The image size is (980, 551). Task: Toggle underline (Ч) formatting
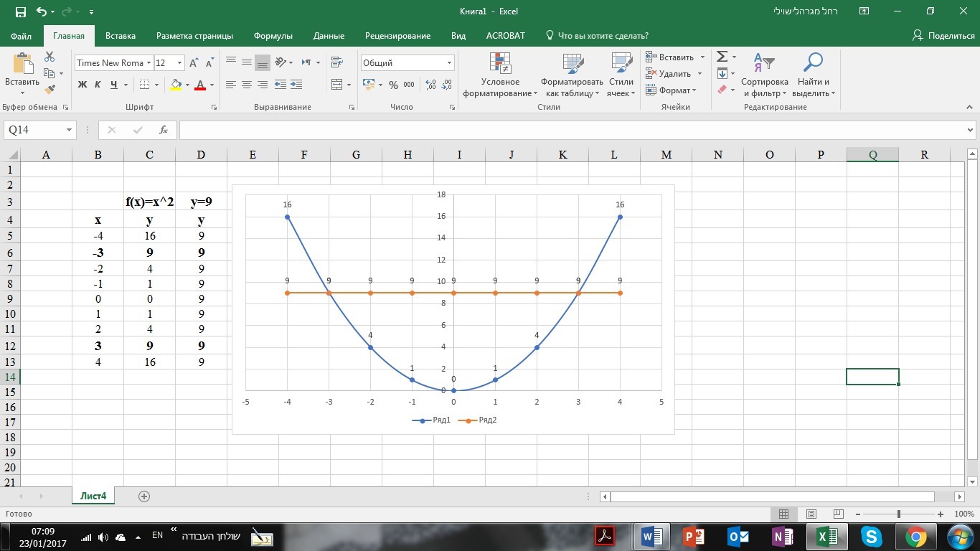[x=114, y=85]
